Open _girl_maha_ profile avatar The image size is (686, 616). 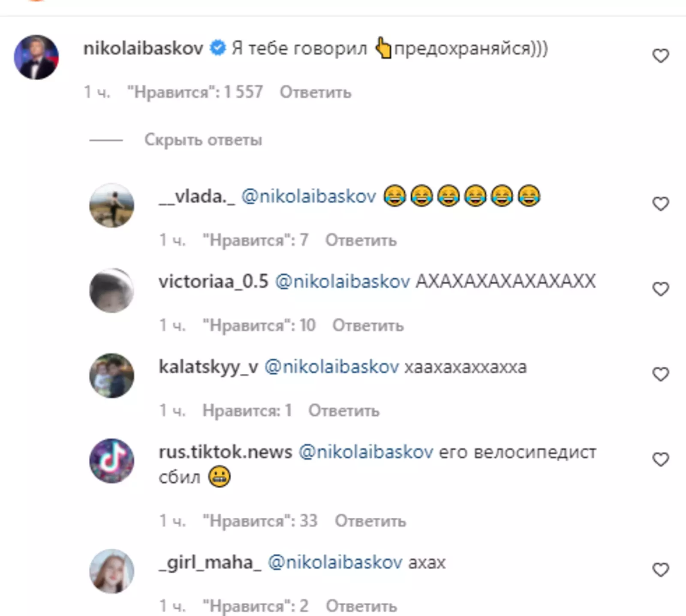coord(111,571)
